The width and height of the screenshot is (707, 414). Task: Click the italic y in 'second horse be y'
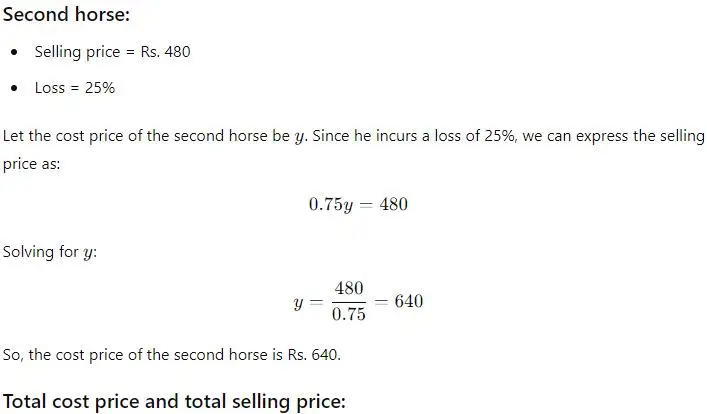click(299, 137)
